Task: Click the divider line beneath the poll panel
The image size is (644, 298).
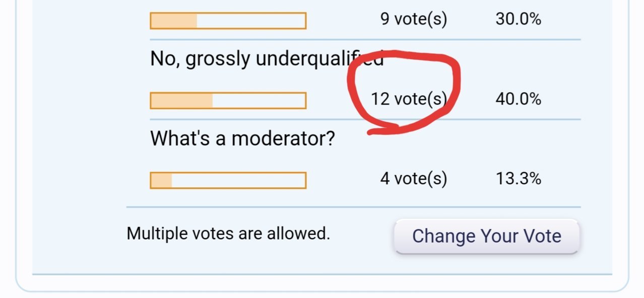Action: point(323,274)
